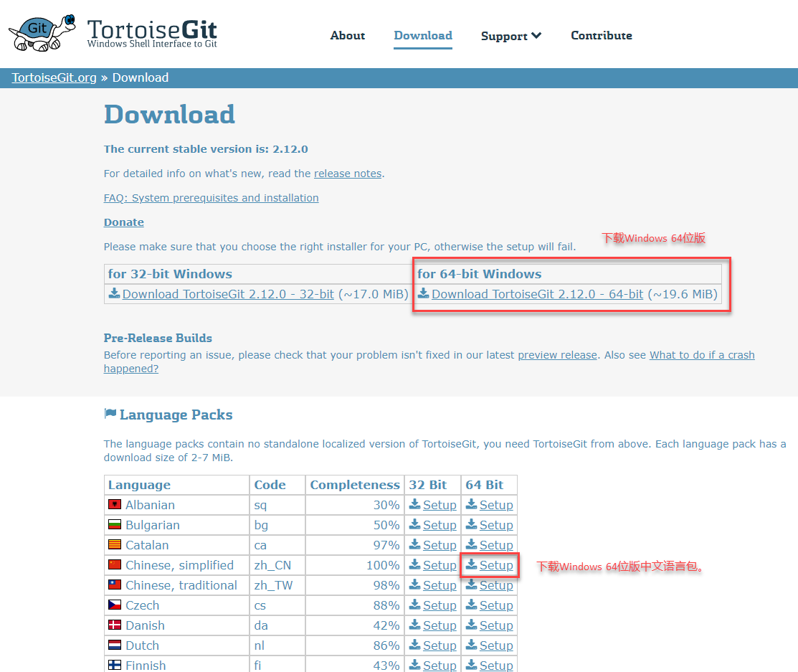Click download icon for Catalan 64 Bit setup
Image resolution: width=798 pixels, height=672 pixels.
(x=471, y=544)
